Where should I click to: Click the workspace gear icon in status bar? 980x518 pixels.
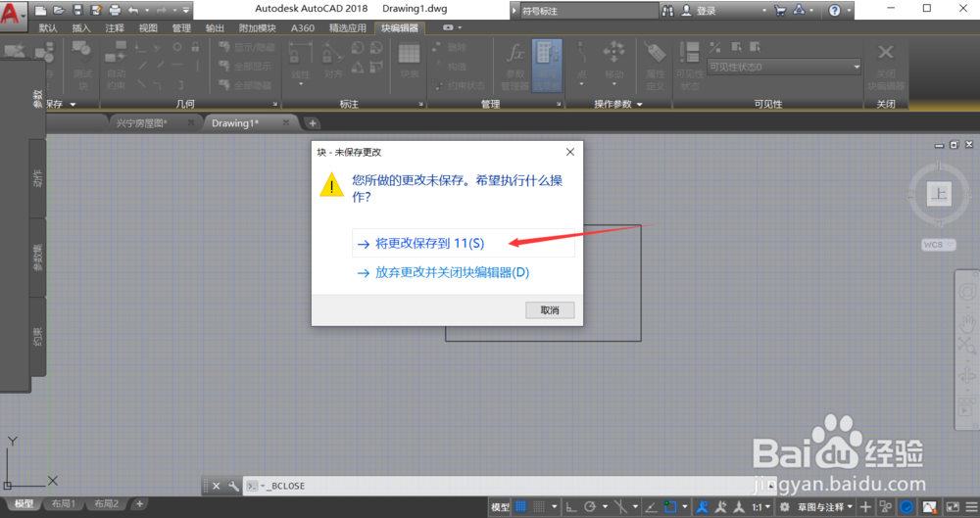pyautogui.click(x=784, y=507)
